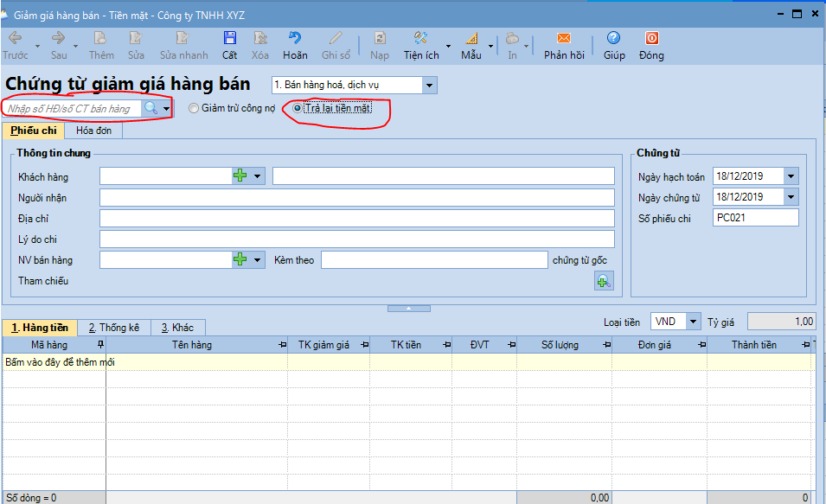
Task: Expand the Mẫu dropdown arrow
Action: tap(490, 47)
